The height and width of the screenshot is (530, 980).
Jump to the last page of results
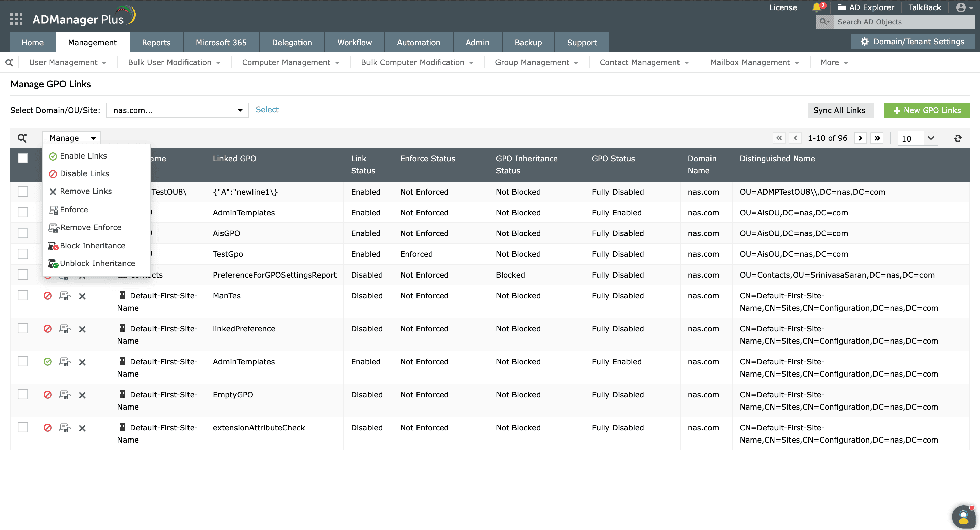(877, 138)
